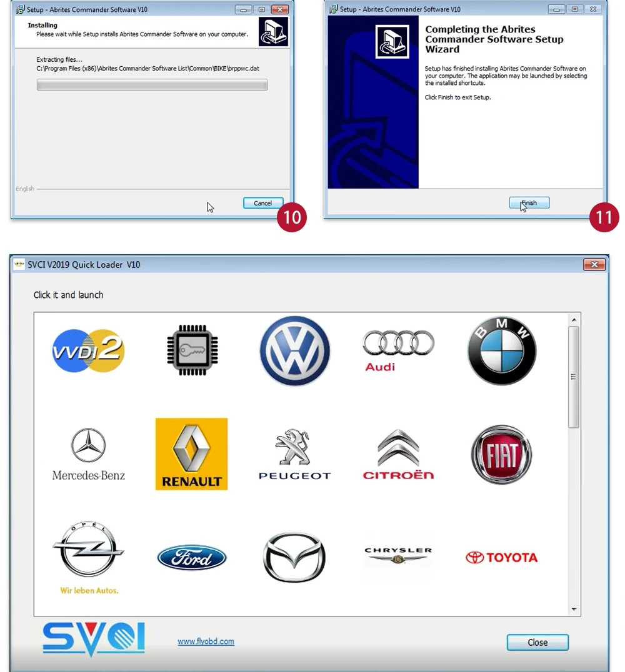The image size is (625, 672).
Task: Launch the Volkswagen logo module
Action: 295,350
